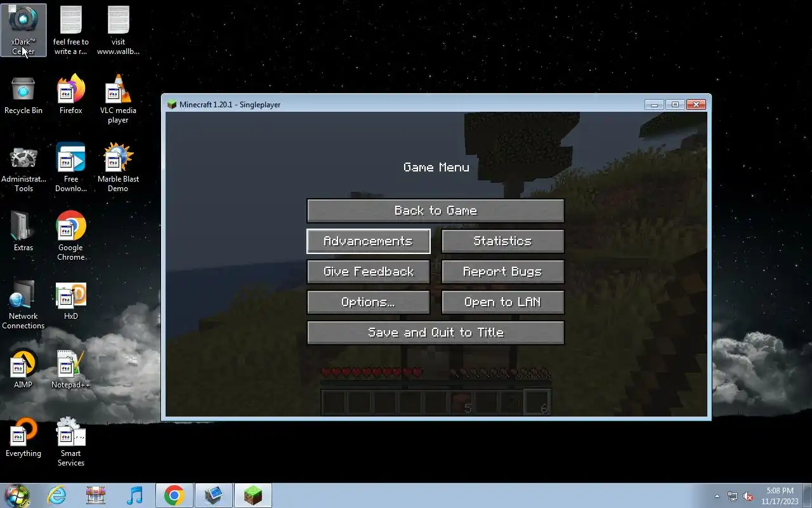Viewport: 812px width, 508px height.
Task: Open the Statistics screen
Action: pyautogui.click(x=502, y=241)
